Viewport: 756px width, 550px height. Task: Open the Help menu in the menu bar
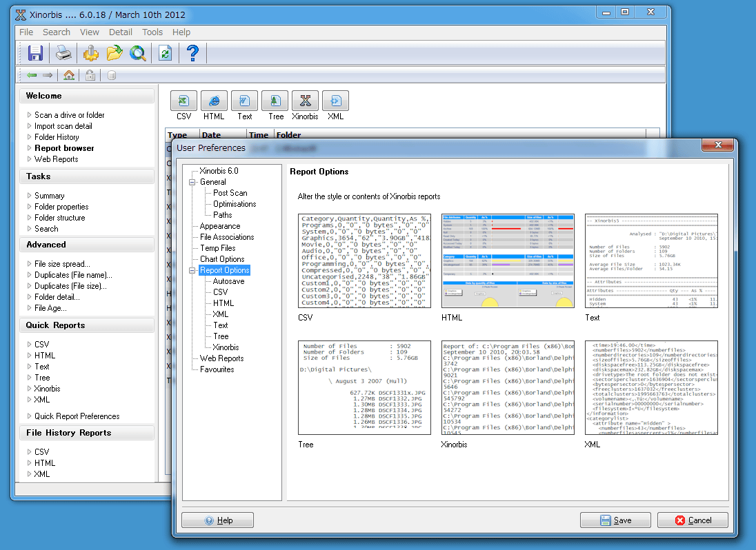(181, 32)
